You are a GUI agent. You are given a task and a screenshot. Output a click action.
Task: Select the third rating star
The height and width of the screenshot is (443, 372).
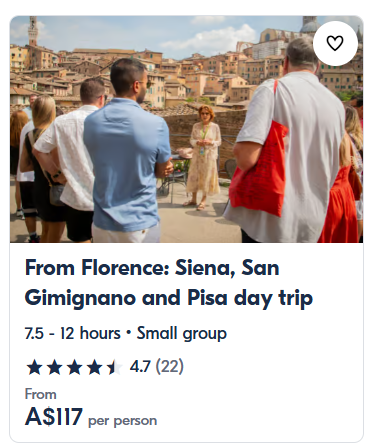pyautogui.click(x=75, y=367)
